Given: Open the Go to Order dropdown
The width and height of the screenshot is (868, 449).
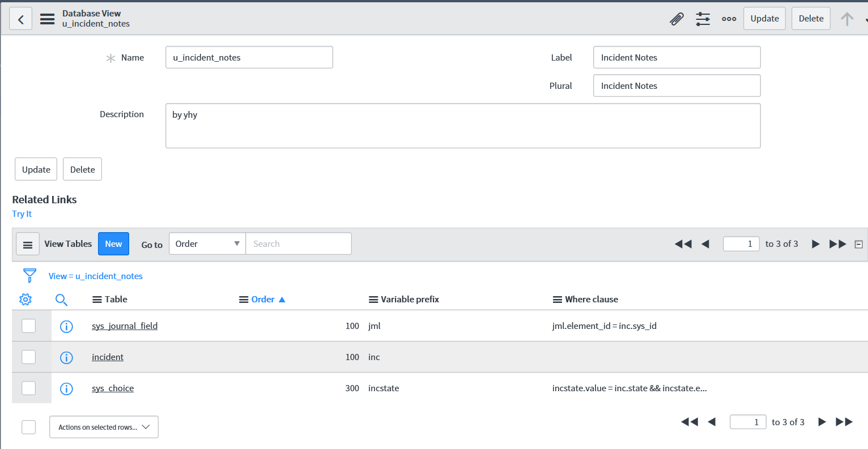Looking at the screenshot, I should 207,243.
